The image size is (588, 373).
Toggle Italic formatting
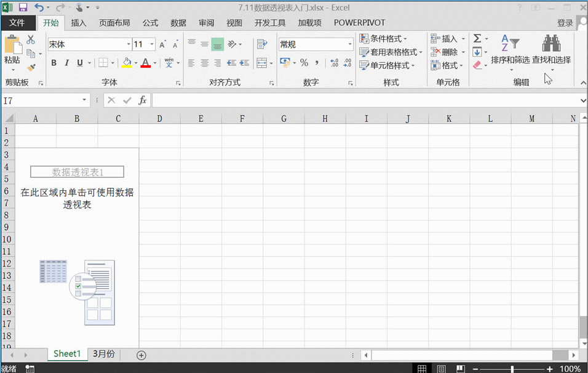[67, 63]
